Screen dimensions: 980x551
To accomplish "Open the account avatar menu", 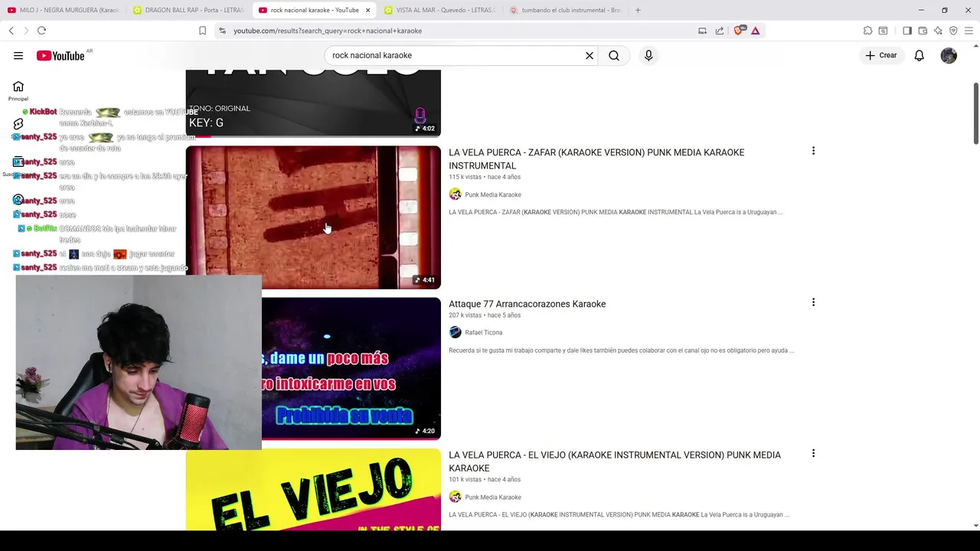I will (949, 55).
